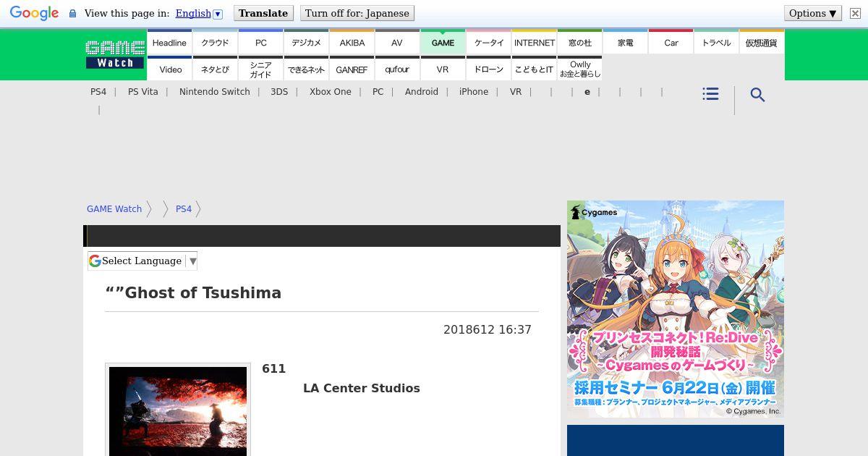Go to PS Vita category
868x456 pixels.
click(142, 92)
